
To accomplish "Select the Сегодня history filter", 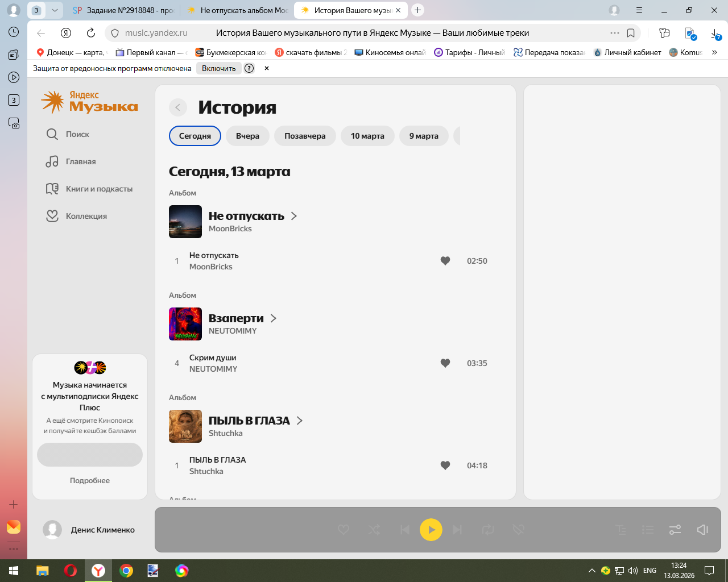I will point(195,136).
